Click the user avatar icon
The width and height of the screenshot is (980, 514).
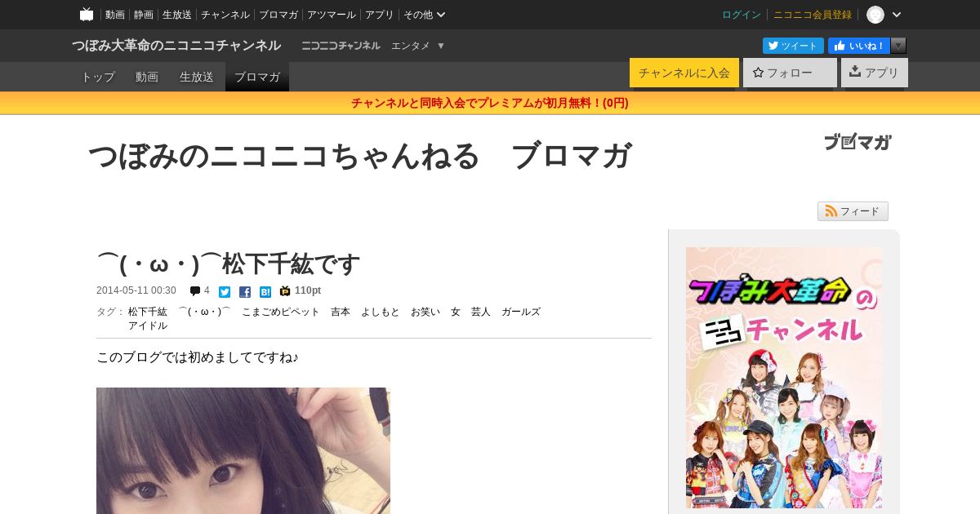pyautogui.click(x=875, y=15)
